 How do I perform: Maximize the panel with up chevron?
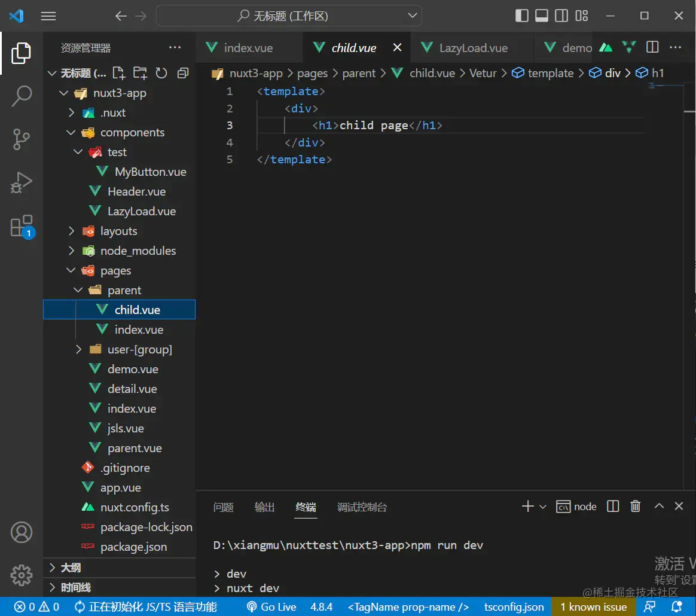[x=659, y=507]
